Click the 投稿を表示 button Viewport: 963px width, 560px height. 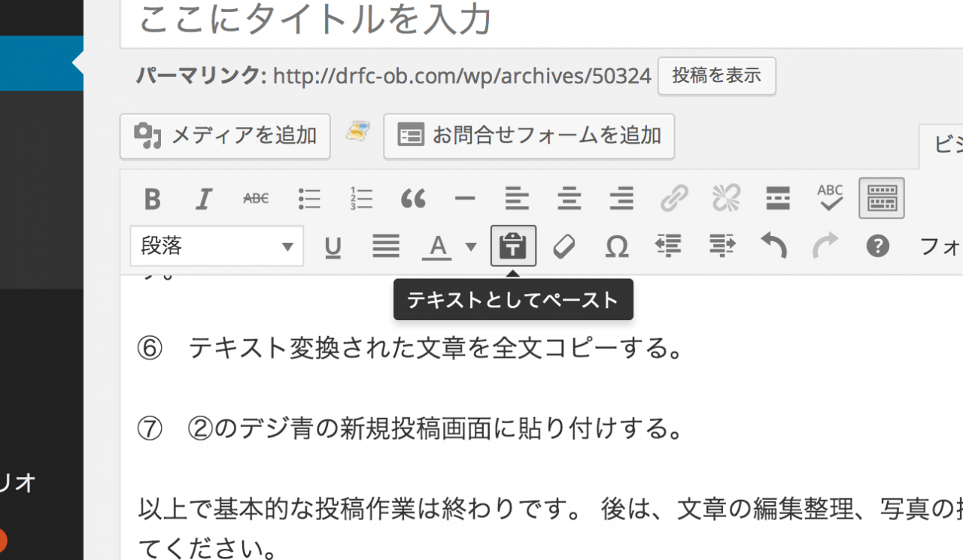(717, 76)
